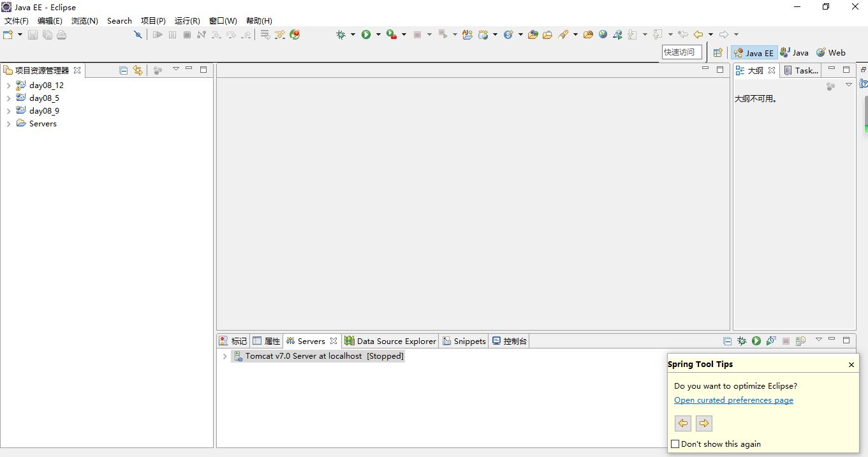
Task: Click the Open Task folder icon
Action: (547, 34)
